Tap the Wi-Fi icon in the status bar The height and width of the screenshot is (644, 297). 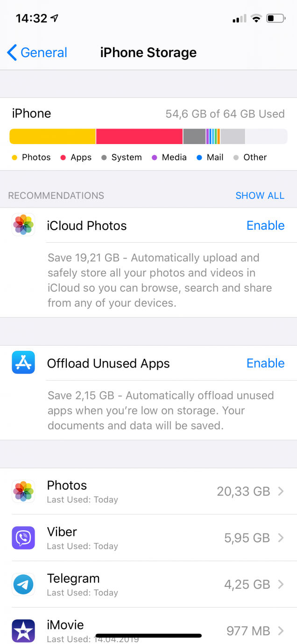(x=256, y=18)
